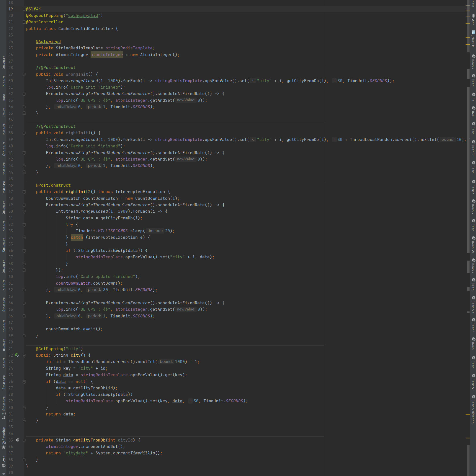This screenshot has height=476, width=476.
Task: Click atomicInteger.incrementAndGet() on line 86
Action: [85, 446]
